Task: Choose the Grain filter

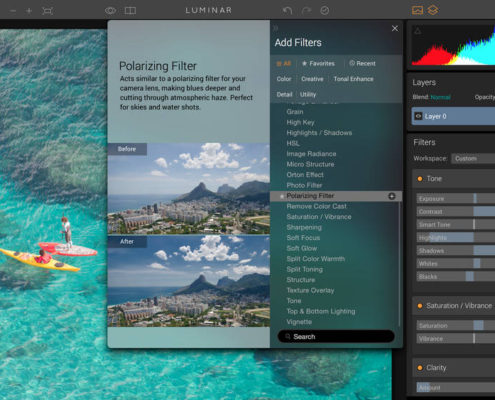Action: [x=295, y=112]
